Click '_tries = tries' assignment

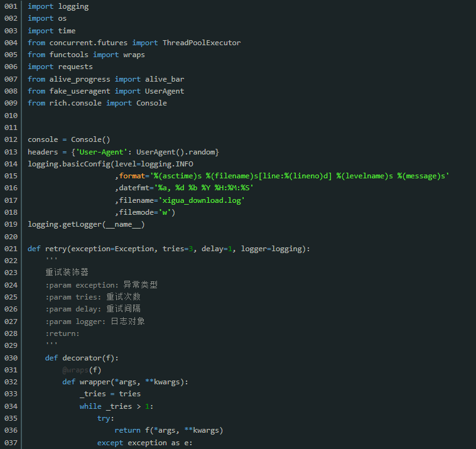pos(110,394)
